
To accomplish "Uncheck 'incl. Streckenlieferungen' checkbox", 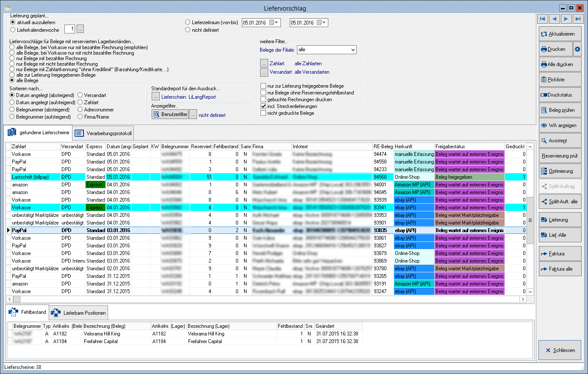I will [263, 106].
